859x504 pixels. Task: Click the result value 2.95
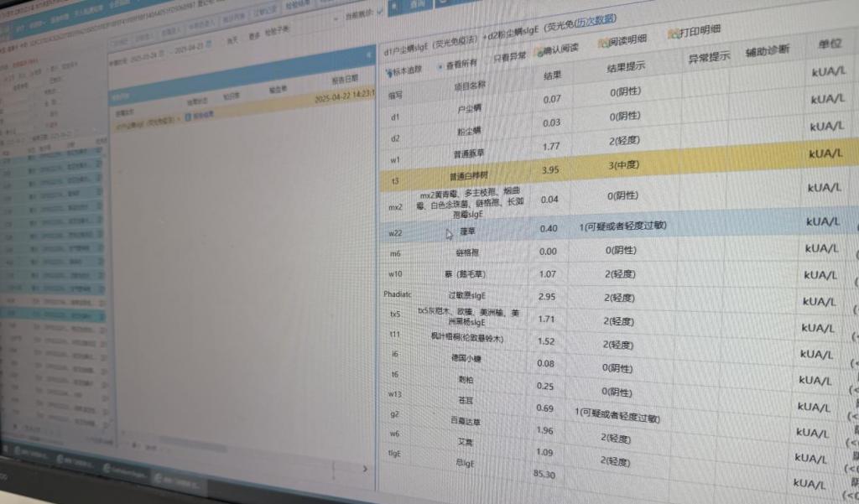(547, 296)
